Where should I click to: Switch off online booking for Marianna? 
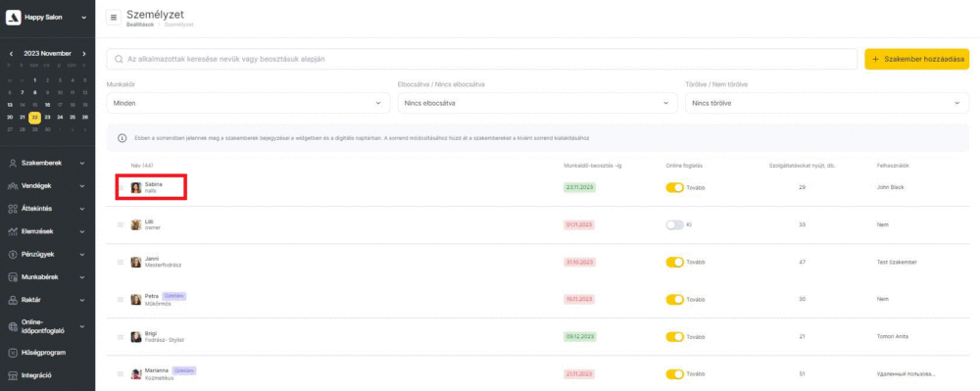pos(675,374)
